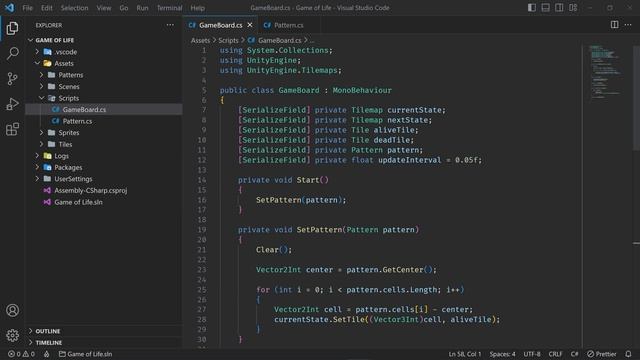Toggle panel layout icon in title bar
The image size is (640, 360).
[x=545, y=8]
